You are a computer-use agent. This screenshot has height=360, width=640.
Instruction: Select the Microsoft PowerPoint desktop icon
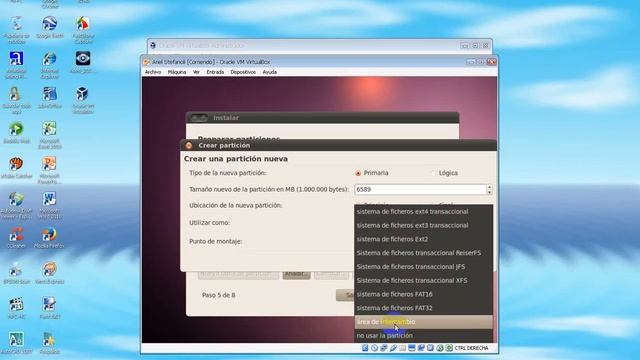(x=49, y=170)
